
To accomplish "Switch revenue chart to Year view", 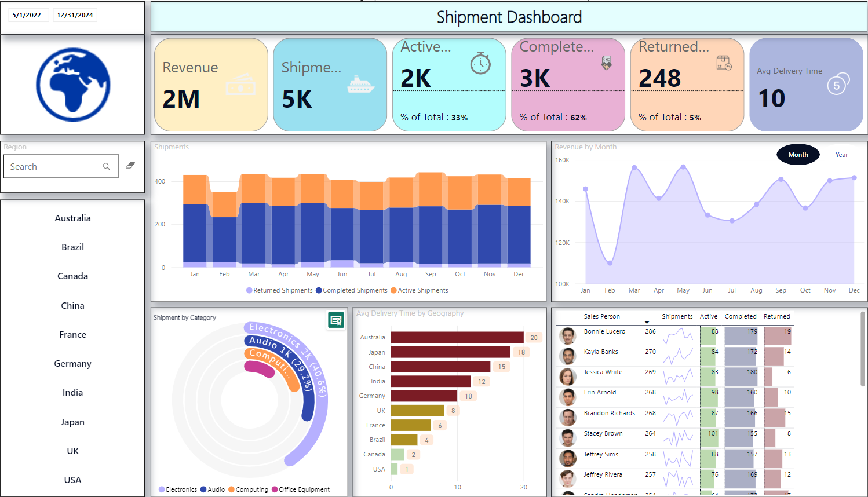I will 841,155.
